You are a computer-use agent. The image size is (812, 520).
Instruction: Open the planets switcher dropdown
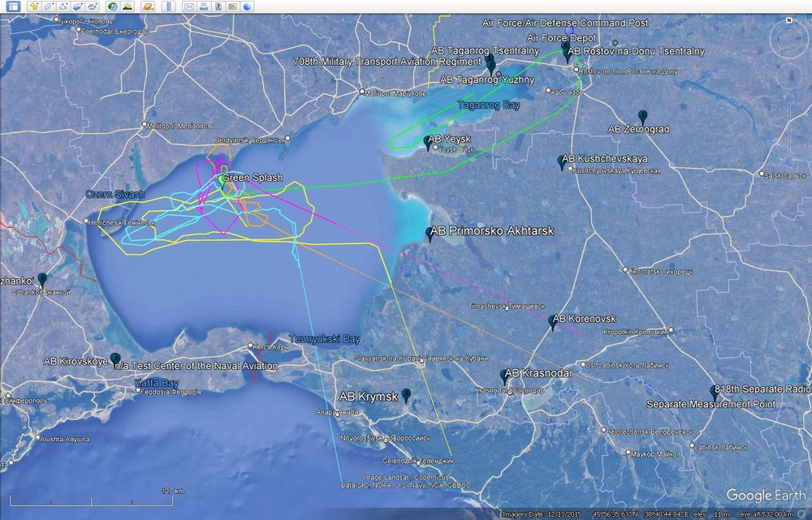coord(148,6)
